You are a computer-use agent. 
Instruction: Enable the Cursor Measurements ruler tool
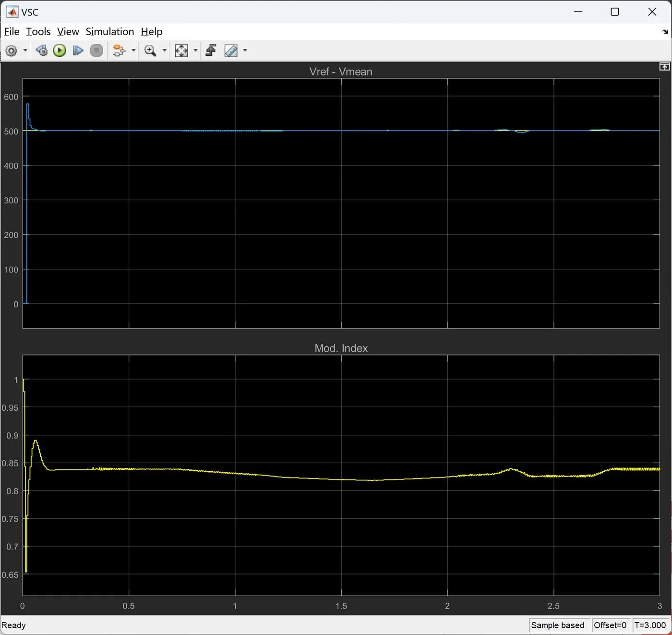tap(231, 50)
